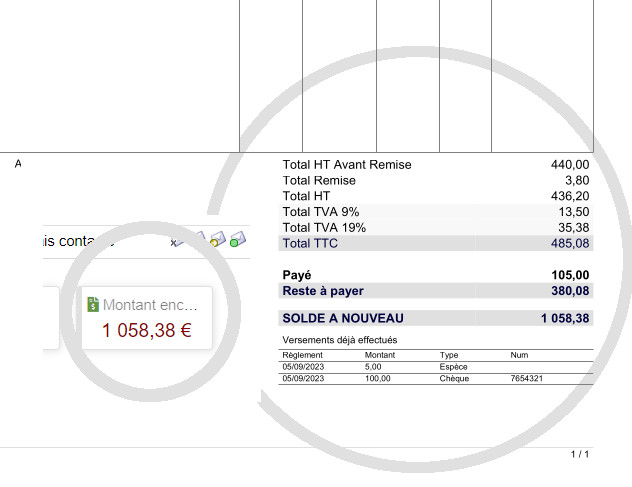Select the 5,00 payment amount
Viewport: 632px width, 487px height.
point(373,367)
